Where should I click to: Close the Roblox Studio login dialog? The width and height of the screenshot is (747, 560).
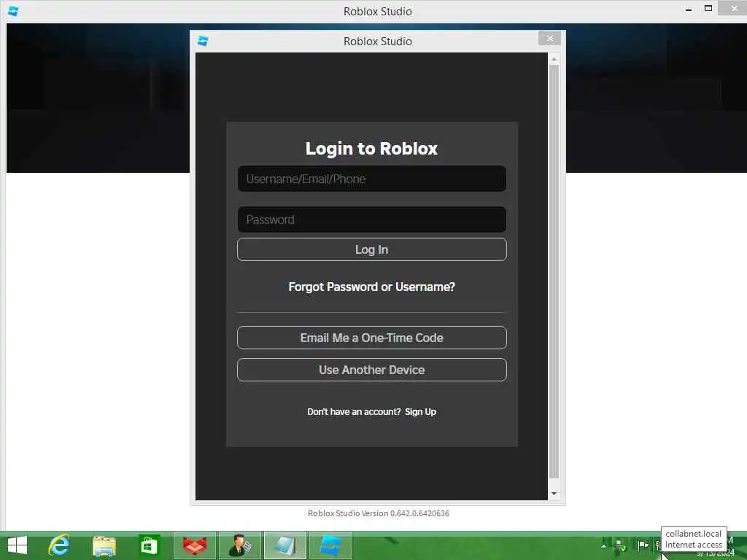tap(550, 39)
